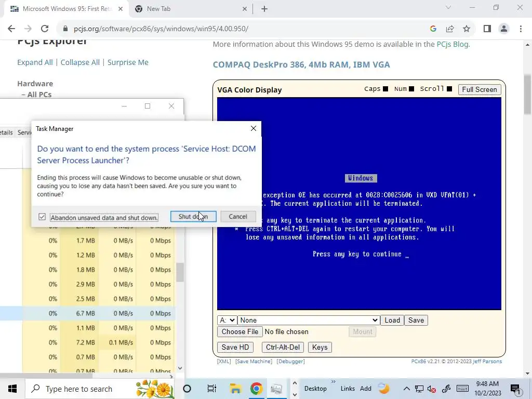Click the Chrome back arrow

click(11, 29)
